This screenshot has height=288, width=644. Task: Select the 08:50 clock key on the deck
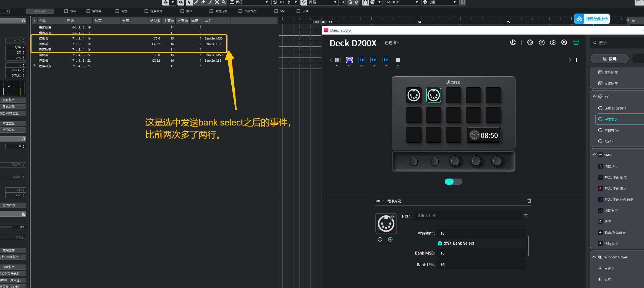[x=483, y=135]
